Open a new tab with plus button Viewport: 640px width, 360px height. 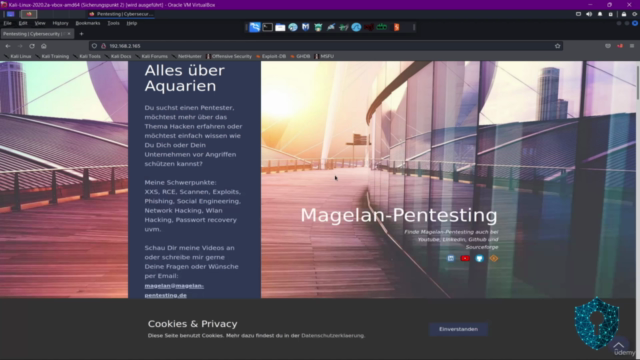coord(81,34)
